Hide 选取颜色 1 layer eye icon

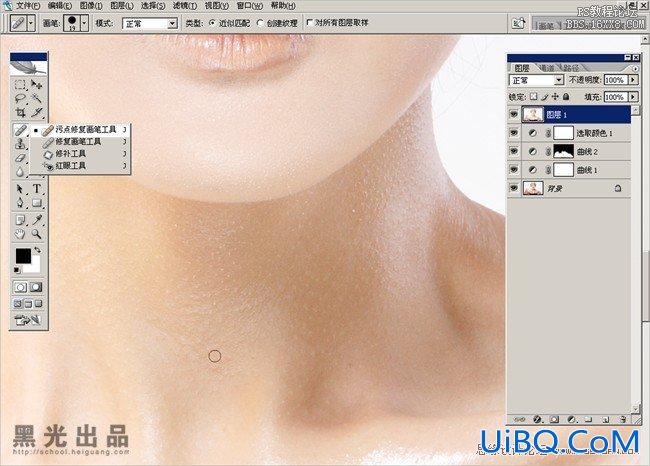coord(514,133)
